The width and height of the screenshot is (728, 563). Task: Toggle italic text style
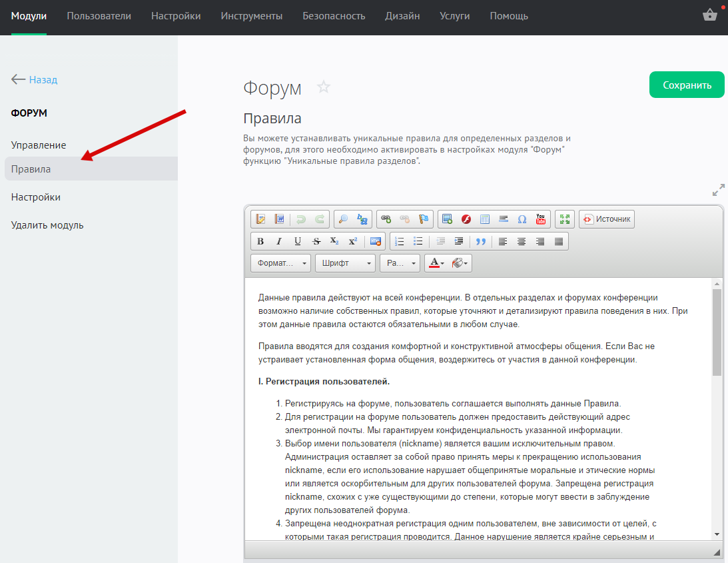tap(279, 241)
